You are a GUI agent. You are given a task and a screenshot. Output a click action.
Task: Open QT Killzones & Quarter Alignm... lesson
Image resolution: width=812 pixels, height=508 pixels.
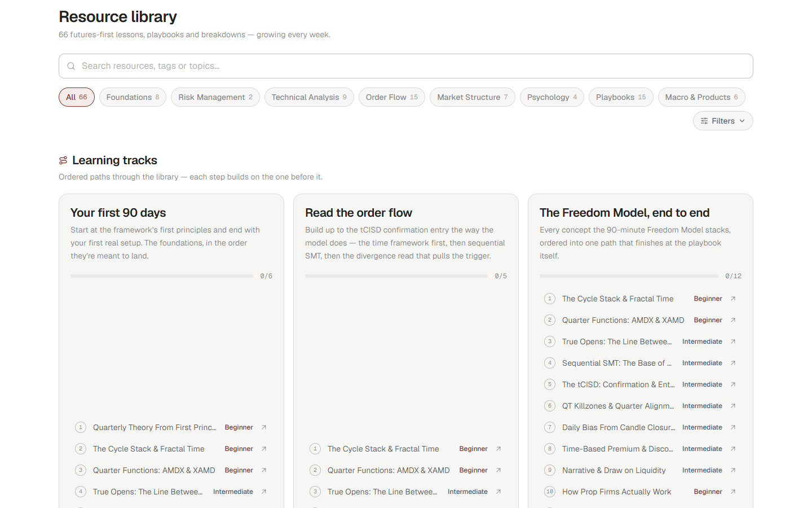pos(641,406)
